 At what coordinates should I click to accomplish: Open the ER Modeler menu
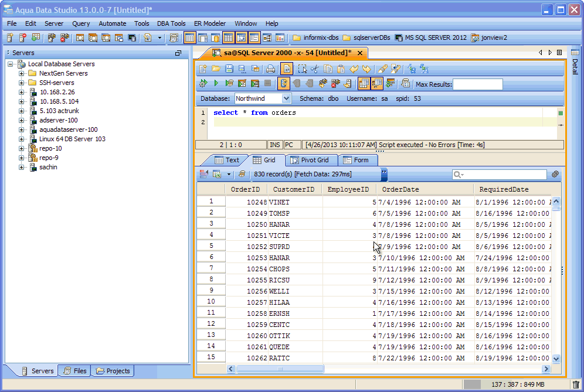click(210, 23)
